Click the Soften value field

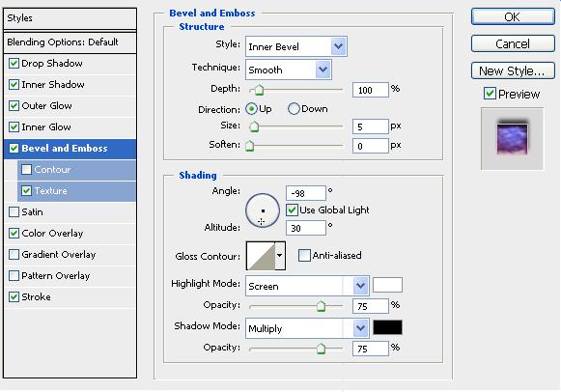pos(371,146)
